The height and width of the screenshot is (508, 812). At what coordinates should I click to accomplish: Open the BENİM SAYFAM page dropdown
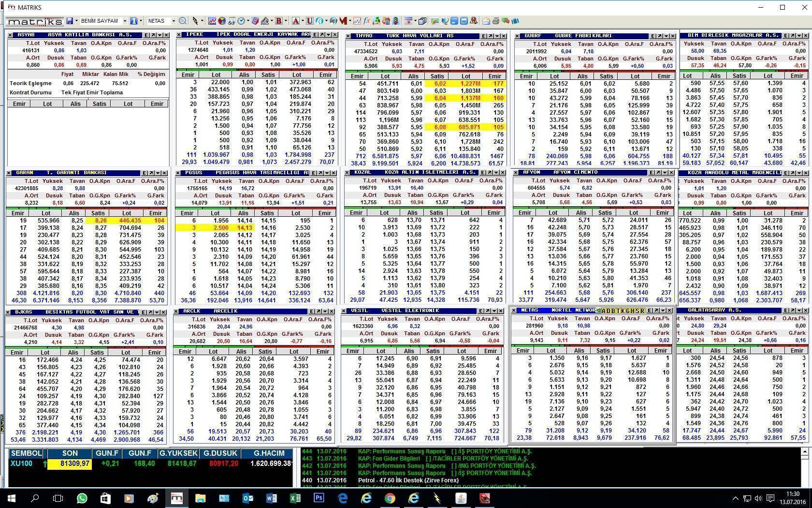[125, 21]
